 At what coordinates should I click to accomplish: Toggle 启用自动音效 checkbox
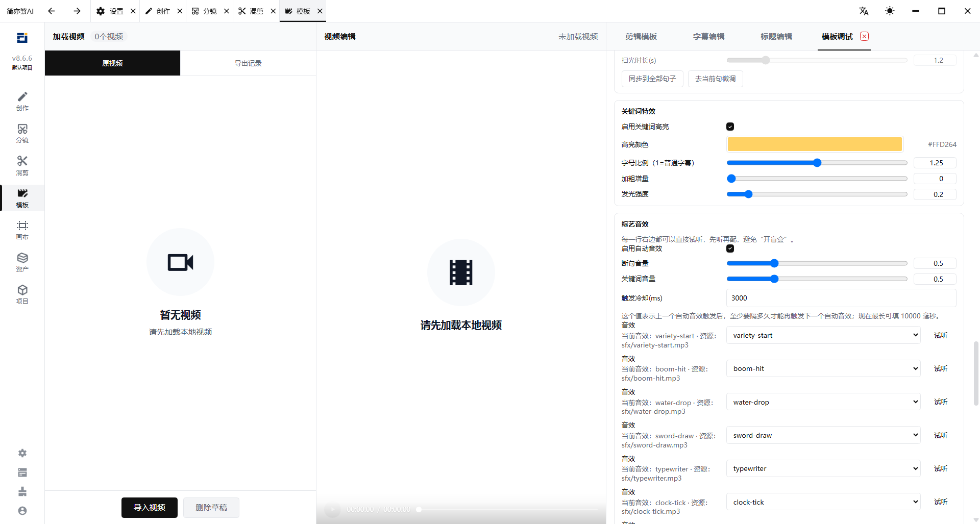click(x=730, y=248)
